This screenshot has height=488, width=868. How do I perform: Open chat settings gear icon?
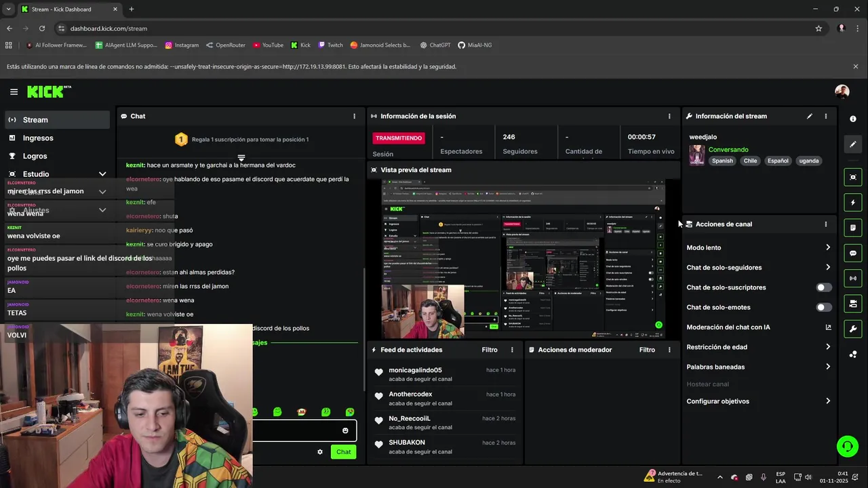[320, 452]
